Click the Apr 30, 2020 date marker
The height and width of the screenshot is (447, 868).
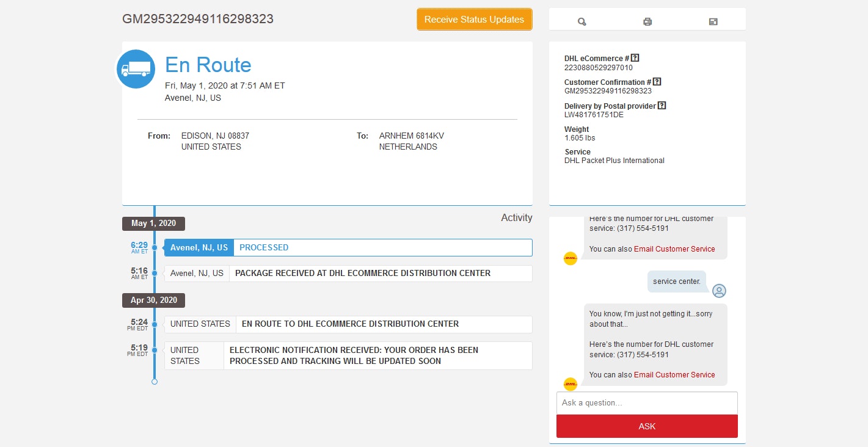(153, 300)
